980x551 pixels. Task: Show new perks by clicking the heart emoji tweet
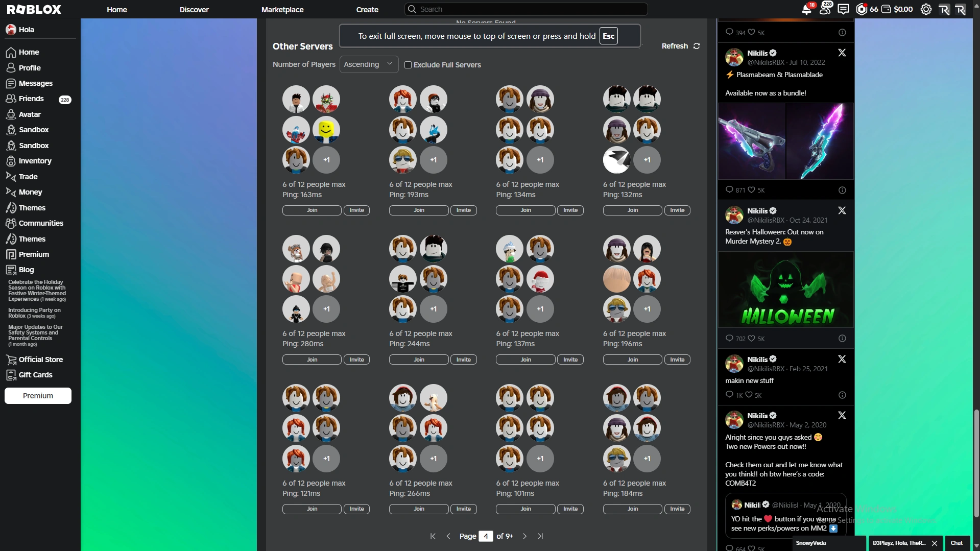pos(768,519)
